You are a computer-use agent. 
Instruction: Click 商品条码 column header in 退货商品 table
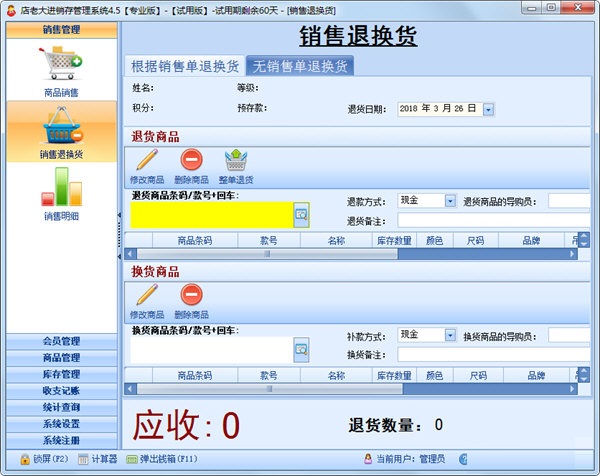[195, 240]
